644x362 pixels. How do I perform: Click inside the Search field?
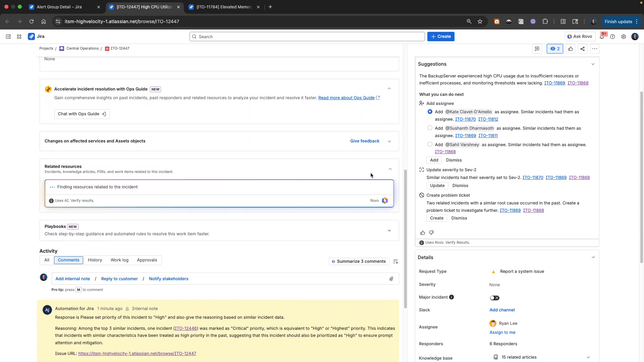(307, 37)
